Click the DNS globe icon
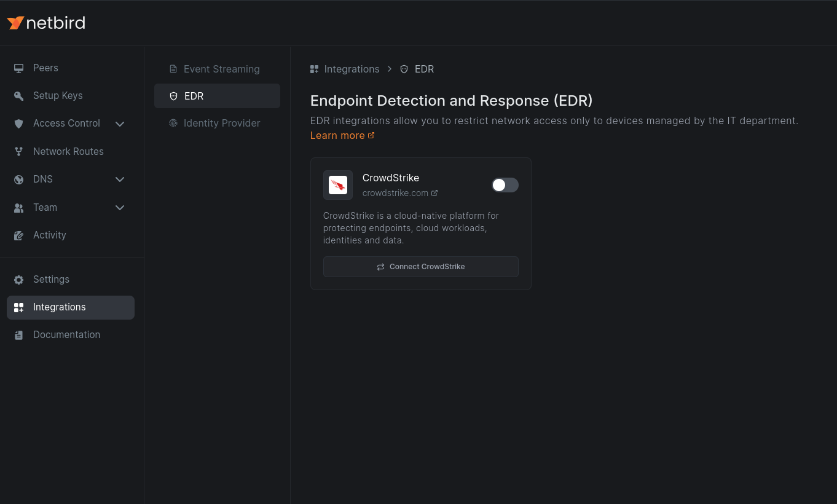 (18, 179)
